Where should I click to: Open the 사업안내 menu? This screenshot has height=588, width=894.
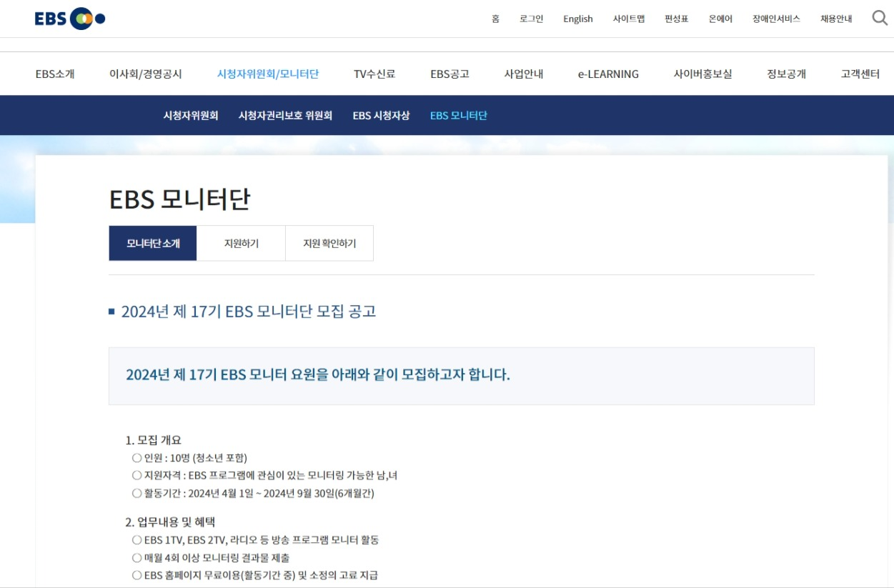524,74
